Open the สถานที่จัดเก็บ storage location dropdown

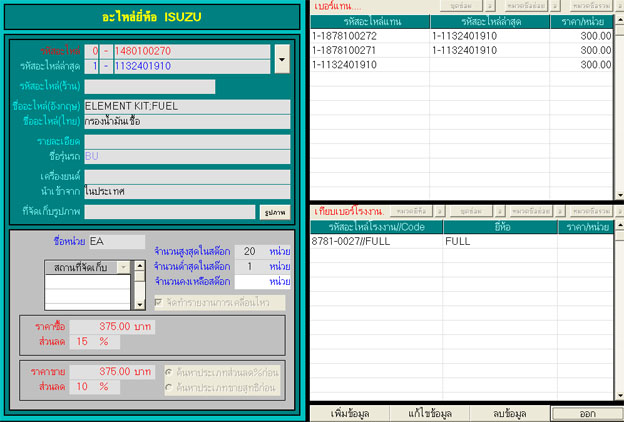coord(123,267)
